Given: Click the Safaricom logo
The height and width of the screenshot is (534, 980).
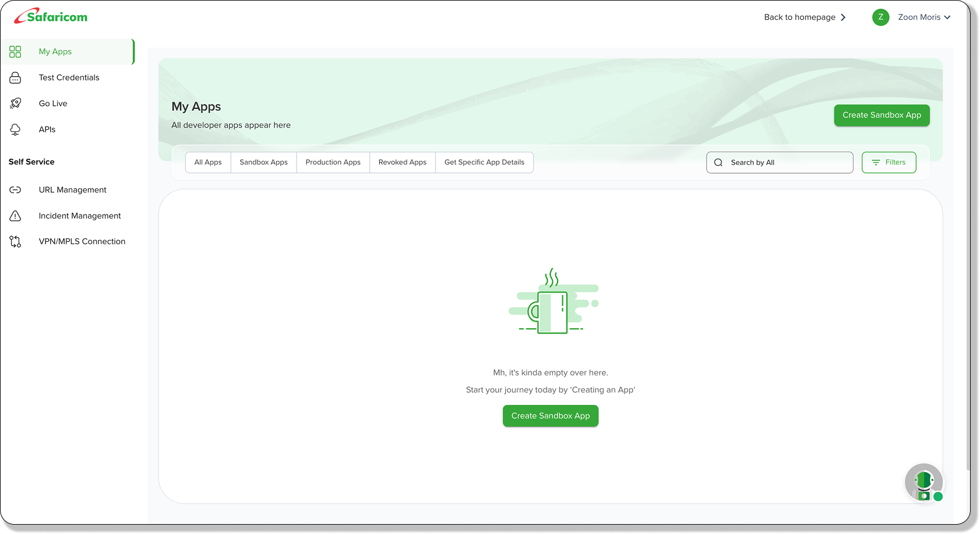Looking at the screenshot, I should click(x=51, y=16).
